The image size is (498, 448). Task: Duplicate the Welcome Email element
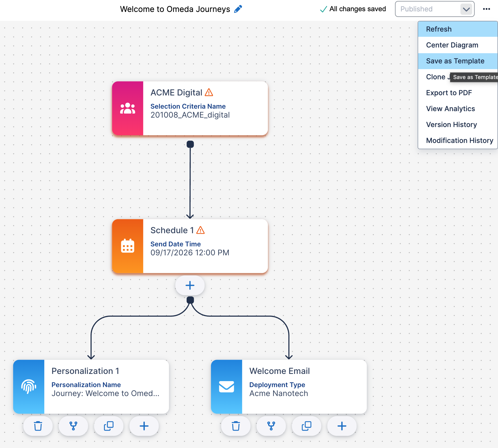(x=306, y=426)
